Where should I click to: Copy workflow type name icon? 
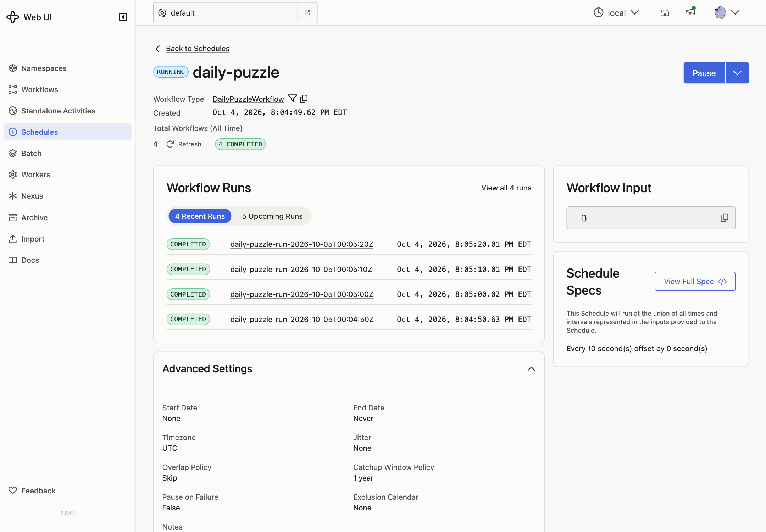click(x=304, y=99)
